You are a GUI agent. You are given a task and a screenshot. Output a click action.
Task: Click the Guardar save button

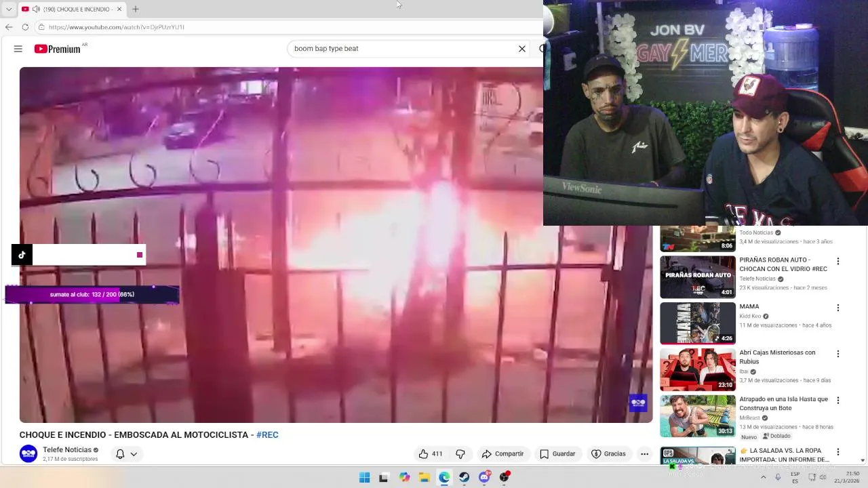point(557,454)
